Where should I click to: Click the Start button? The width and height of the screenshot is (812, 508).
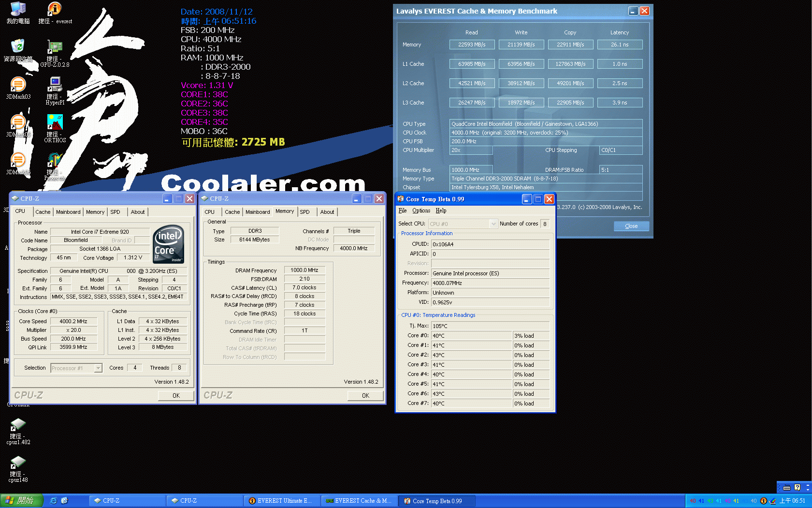[22, 501]
